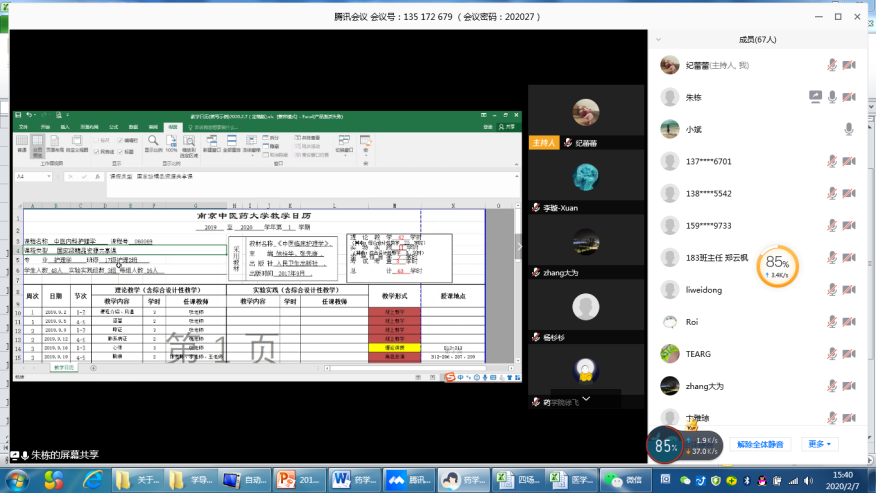
Task: Open PowerPoint from the taskbar
Action: pos(309,480)
